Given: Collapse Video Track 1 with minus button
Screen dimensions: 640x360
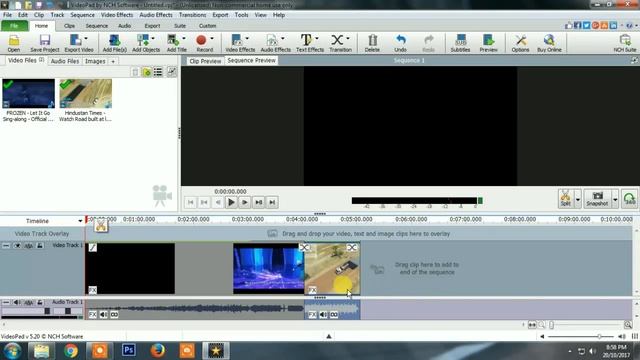Looking at the screenshot, I should [x=6, y=246].
